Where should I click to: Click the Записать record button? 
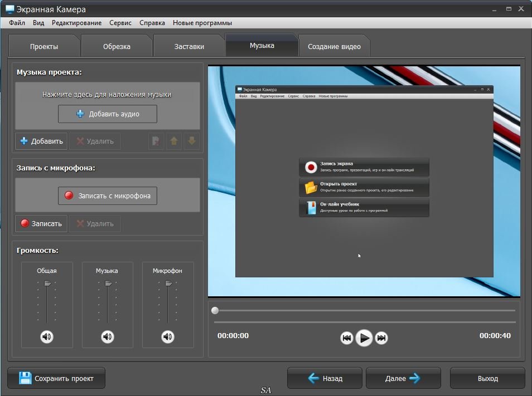pos(41,224)
